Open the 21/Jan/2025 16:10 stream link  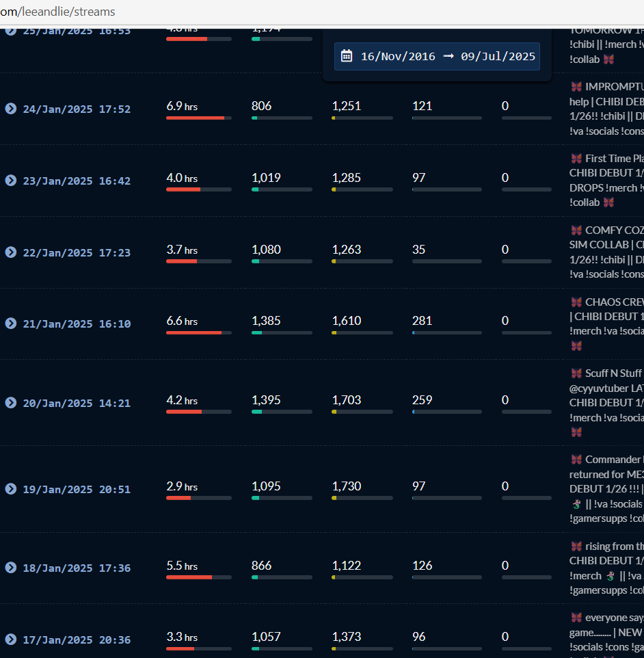pyautogui.click(x=77, y=324)
